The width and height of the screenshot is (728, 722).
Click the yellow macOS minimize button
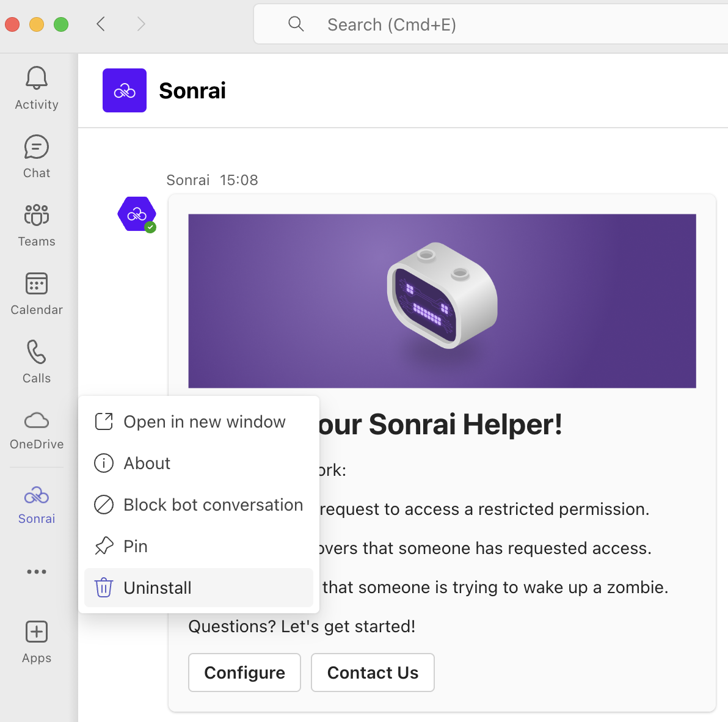click(37, 24)
